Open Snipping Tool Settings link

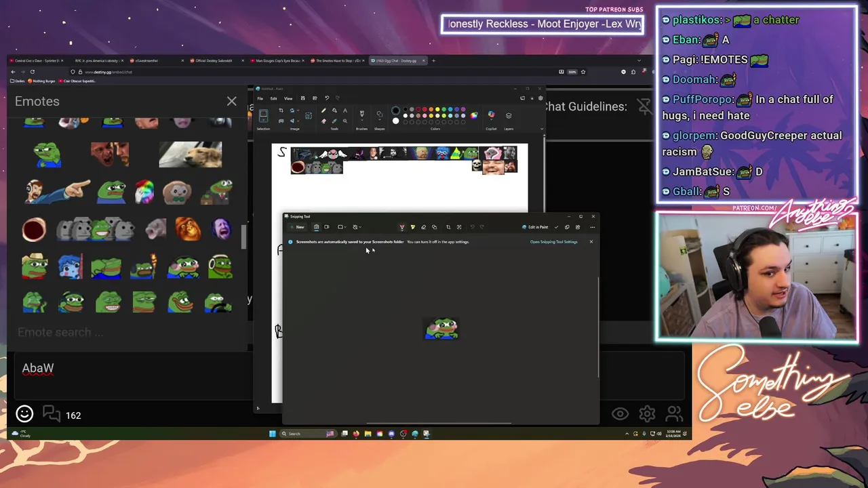point(554,242)
